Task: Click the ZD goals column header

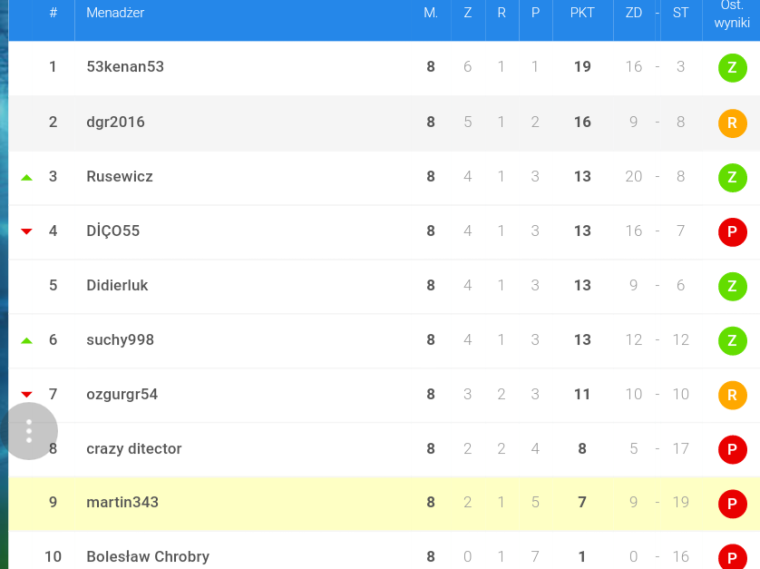Action: [x=633, y=13]
